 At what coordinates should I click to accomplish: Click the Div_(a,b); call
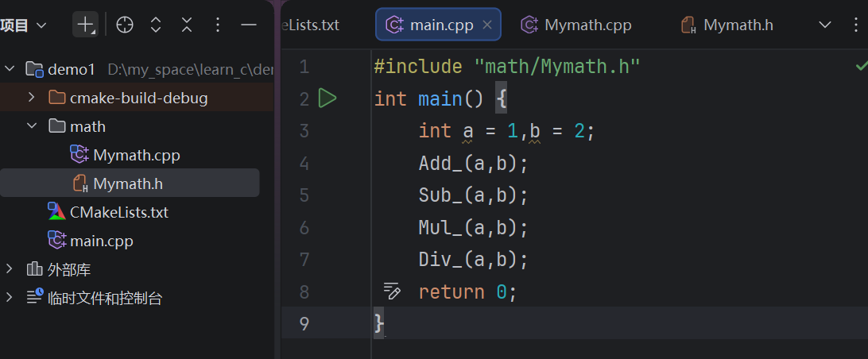(x=474, y=260)
